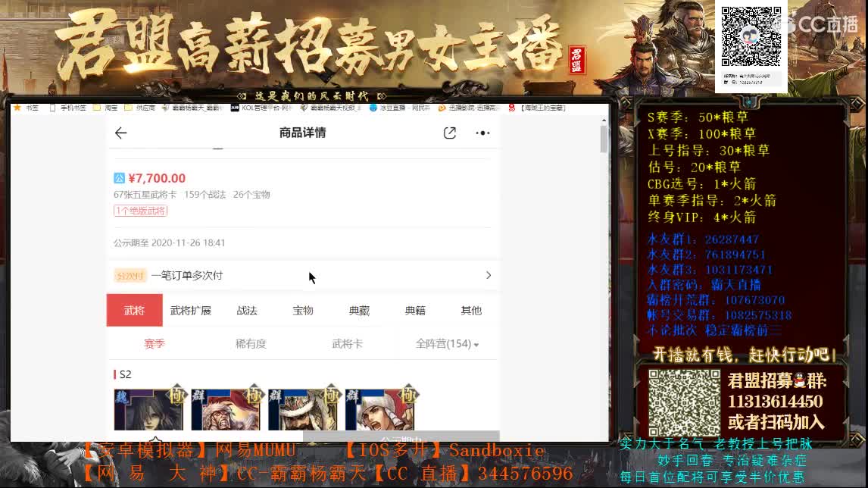This screenshot has height=488, width=868.
Task: Open the KOL管理平台 bookmark
Action: click(261, 108)
